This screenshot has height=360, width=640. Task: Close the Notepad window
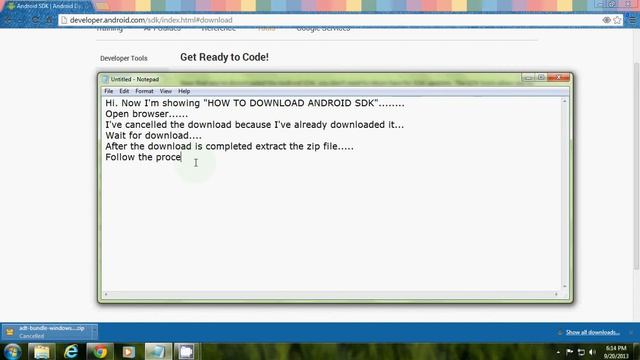[x=558, y=77]
